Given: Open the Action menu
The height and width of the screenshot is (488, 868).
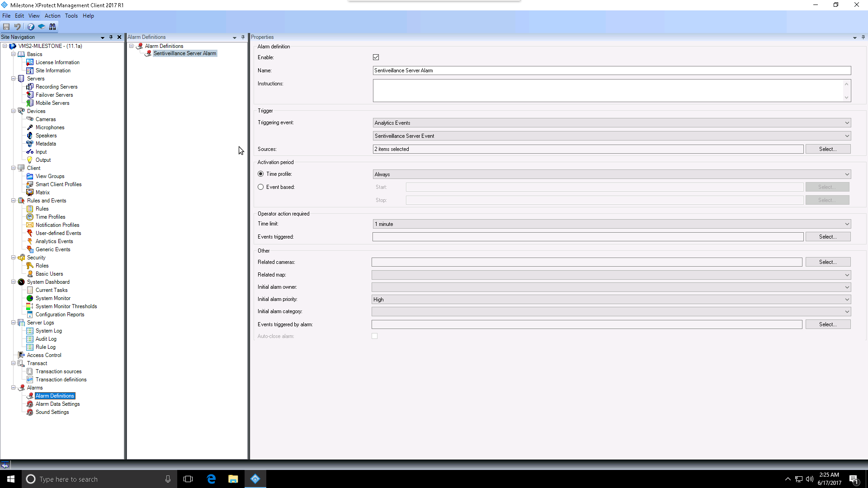Looking at the screenshot, I should coord(52,16).
